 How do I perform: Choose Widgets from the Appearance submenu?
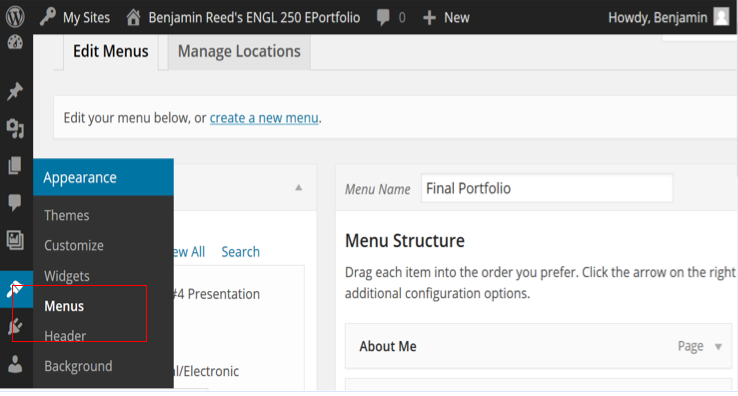pyautogui.click(x=67, y=276)
